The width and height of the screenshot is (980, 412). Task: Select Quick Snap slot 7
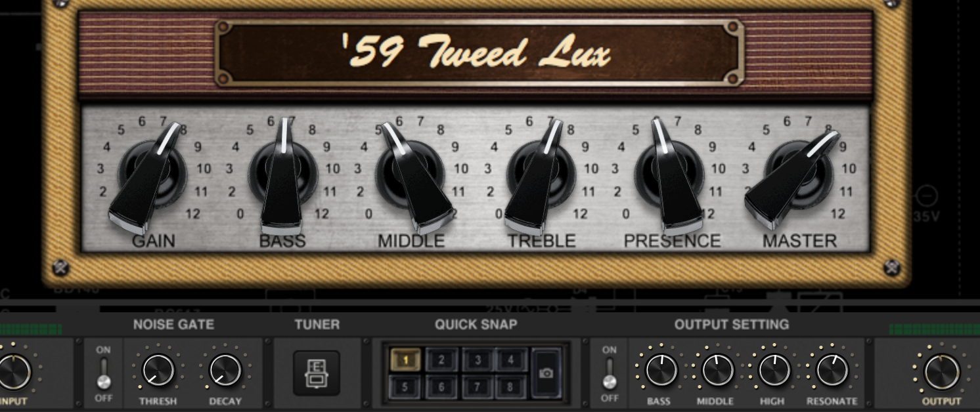click(478, 386)
